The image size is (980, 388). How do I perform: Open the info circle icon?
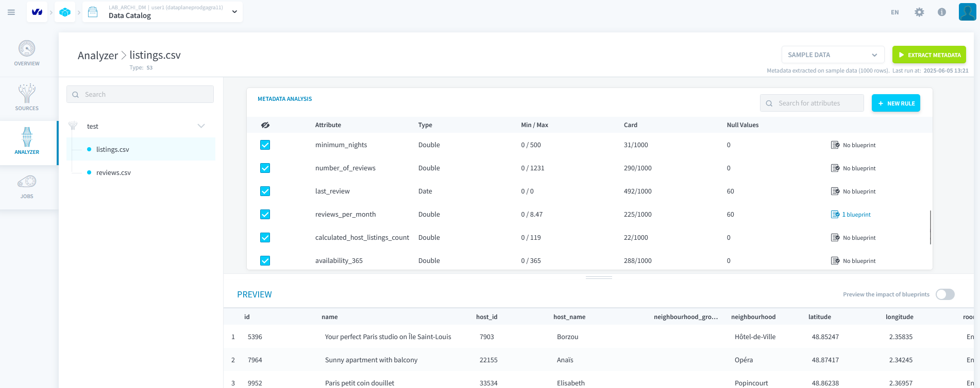[942, 12]
